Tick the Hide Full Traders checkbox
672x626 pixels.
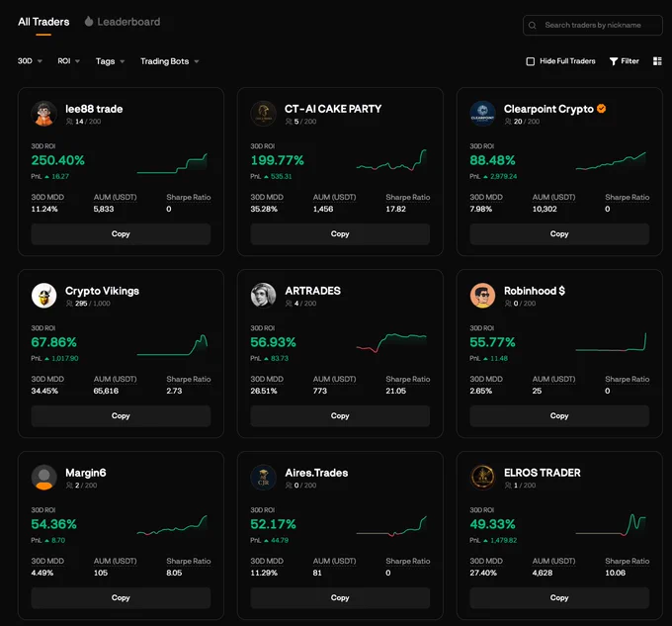(530, 61)
